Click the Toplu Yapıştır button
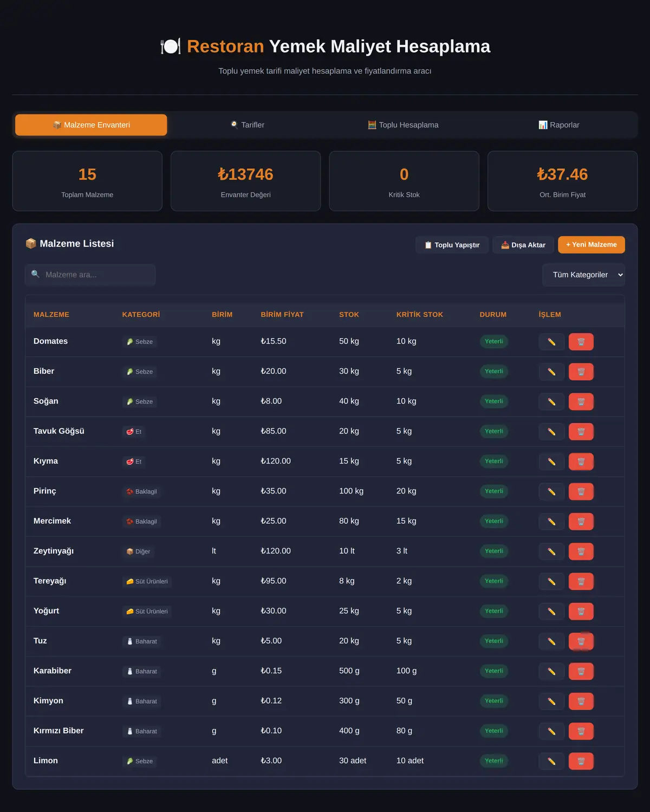The width and height of the screenshot is (650, 812). [x=452, y=245]
